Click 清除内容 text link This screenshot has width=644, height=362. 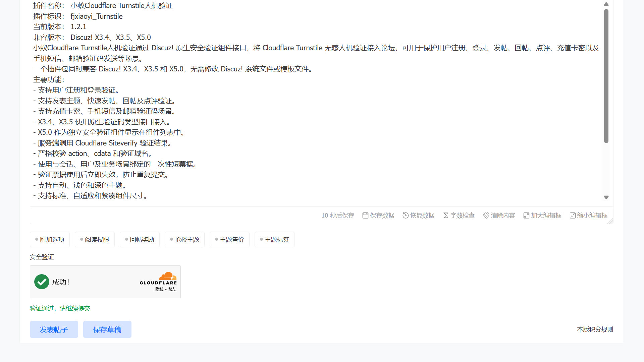[503, 216]
